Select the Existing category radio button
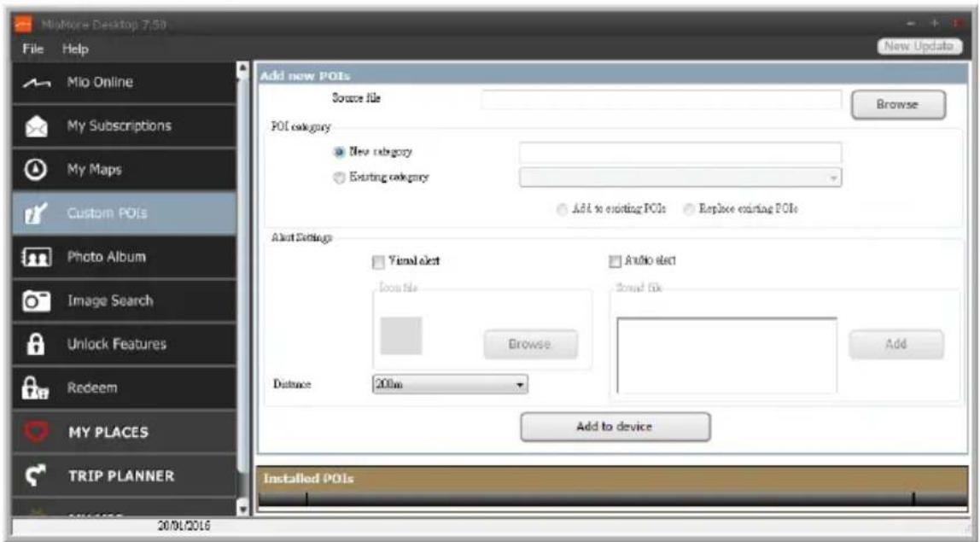The image size is (980, 542). click(x=340, y=178)
